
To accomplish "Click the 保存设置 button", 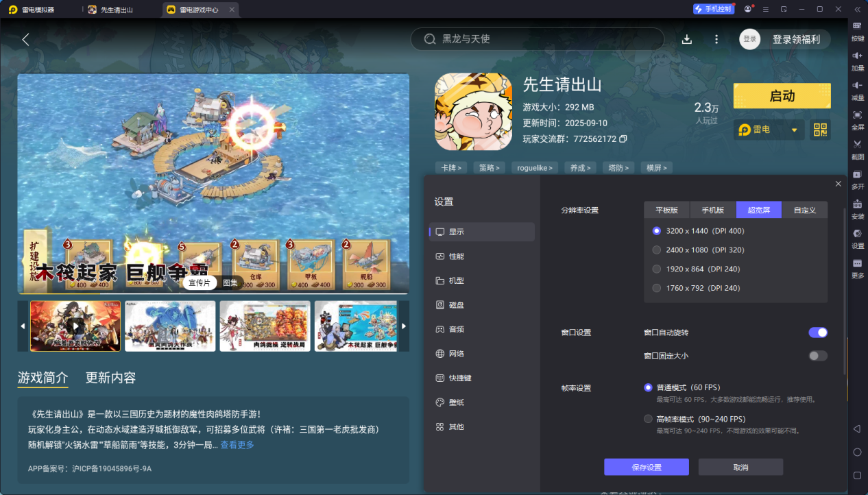I will [647, 467].
